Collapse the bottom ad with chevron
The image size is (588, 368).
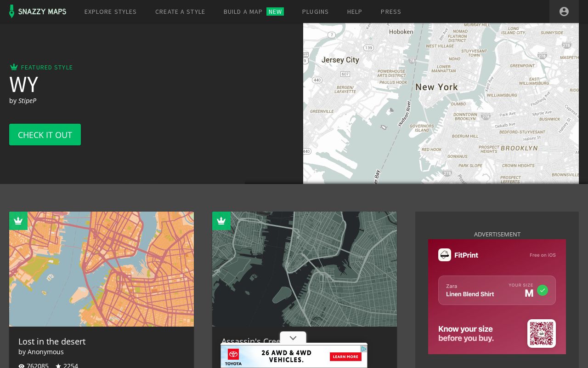point(293,338)
